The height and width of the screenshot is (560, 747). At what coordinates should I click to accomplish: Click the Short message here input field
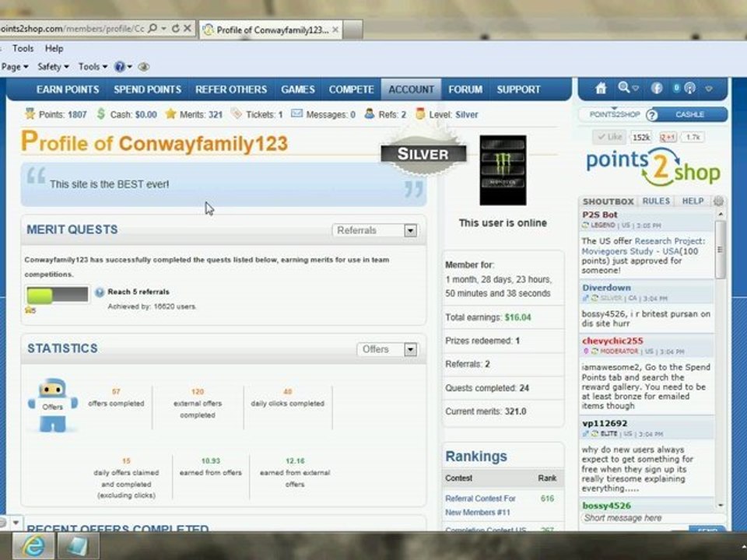[653, 518]
